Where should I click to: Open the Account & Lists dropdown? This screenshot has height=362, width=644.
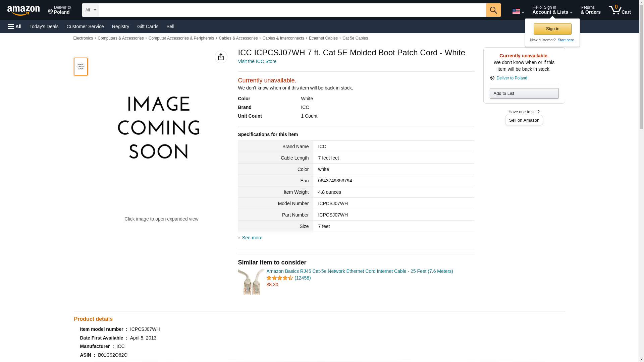click(552, 10)
